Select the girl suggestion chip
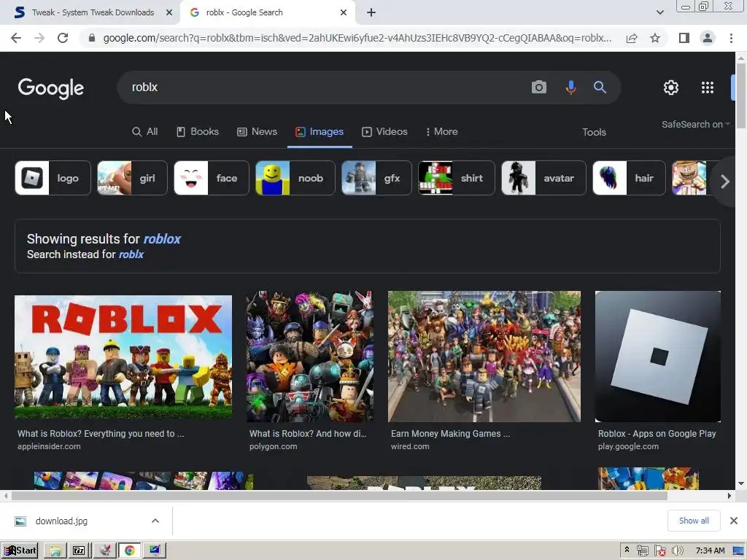This screenshot has width=747, height=560. (x=132, y=178)
